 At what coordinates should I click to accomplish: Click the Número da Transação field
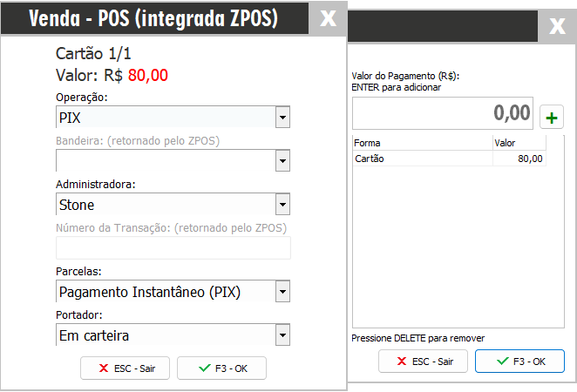pyautogui.click(x=173, y=248)
